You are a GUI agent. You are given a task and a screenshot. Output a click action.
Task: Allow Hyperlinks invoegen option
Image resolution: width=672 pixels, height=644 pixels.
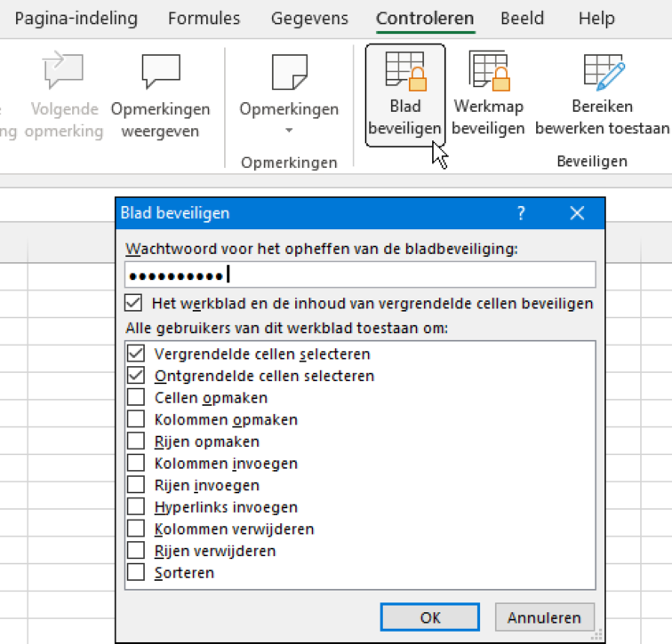pyautogui.click(x=136, y=507)
